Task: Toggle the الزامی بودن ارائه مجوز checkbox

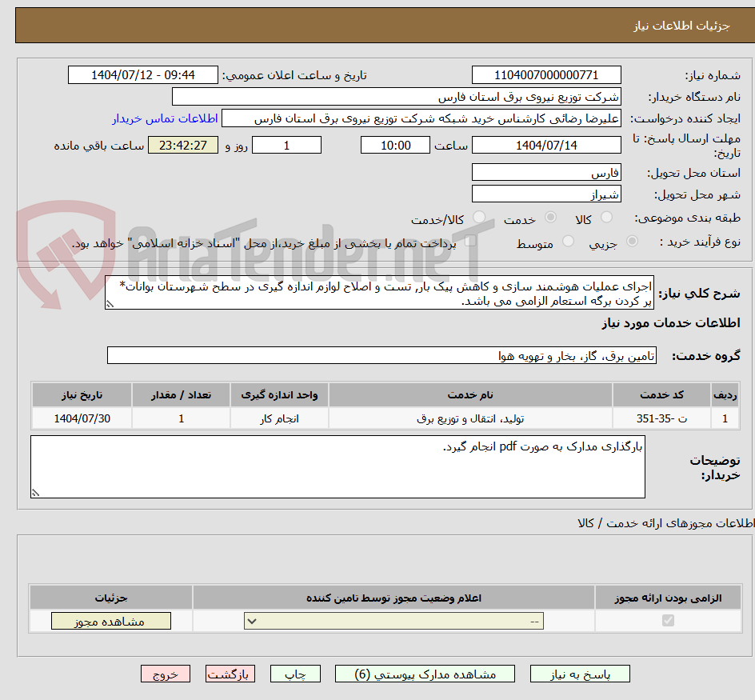Action: 668,620
